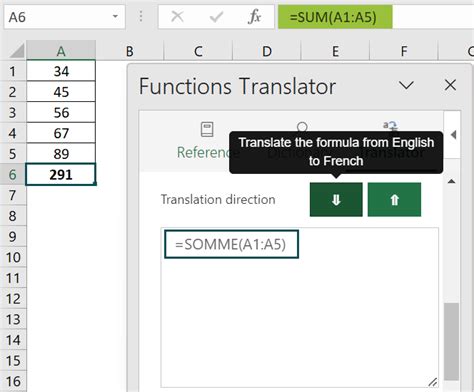Viewport: 474px width, 392px height.
Task: Select column D header
Action: (x=267, y=51)
